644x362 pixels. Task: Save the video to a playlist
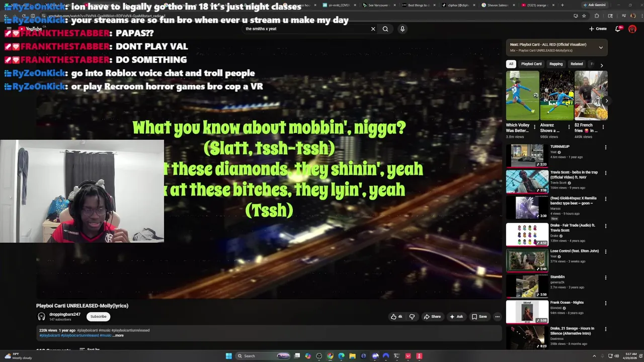479,317
